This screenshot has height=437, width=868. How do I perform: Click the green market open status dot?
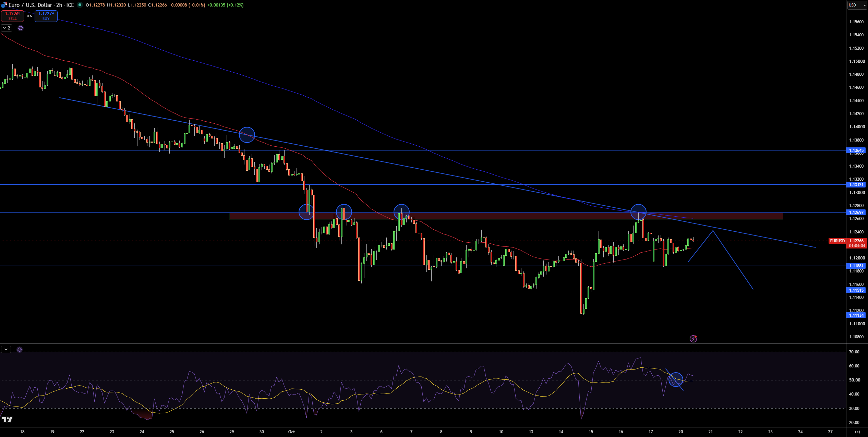tap(80, 5)
